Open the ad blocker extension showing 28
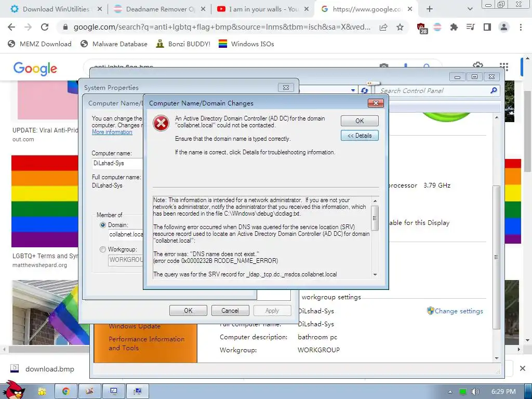532x399 pixels. pyautogui.click(x=421, y=28)
